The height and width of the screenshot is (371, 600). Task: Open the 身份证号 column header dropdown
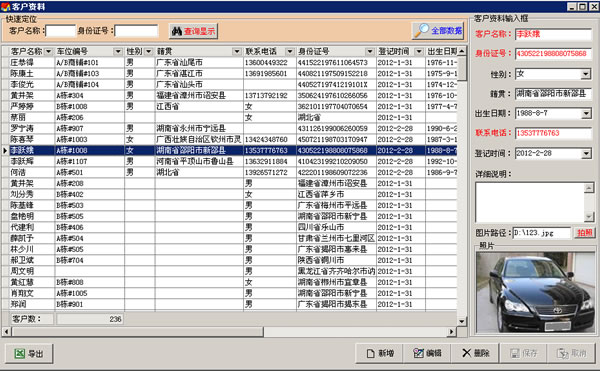(x=370, y=51)
